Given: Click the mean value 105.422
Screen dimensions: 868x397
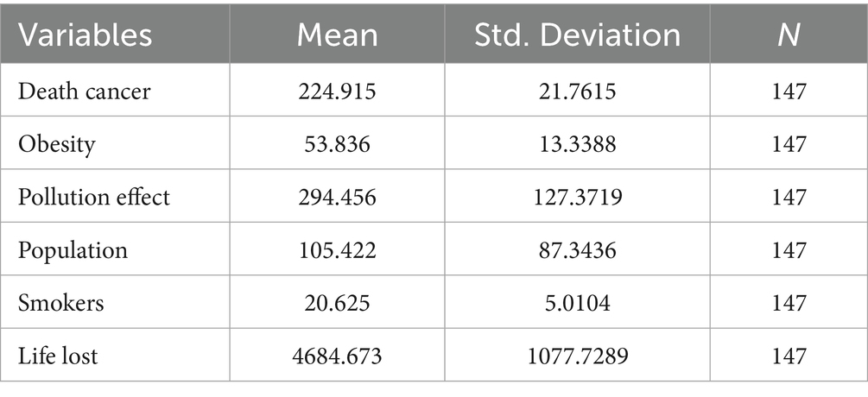Looking at the screenshot, I should [337, 250].
